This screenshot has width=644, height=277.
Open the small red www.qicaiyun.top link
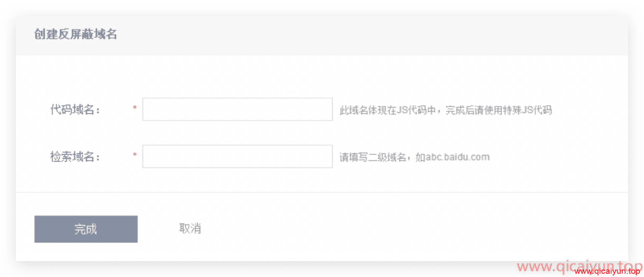607,272
